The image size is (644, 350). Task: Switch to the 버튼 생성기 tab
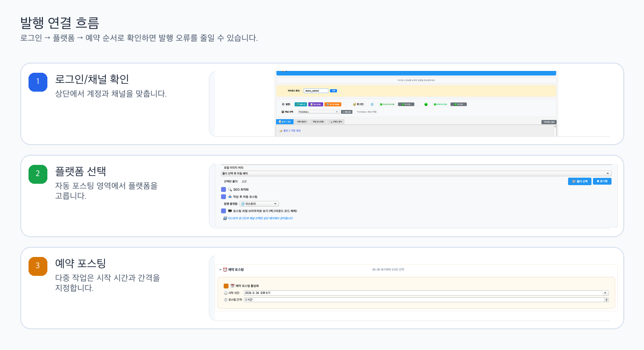tap(302, 122)
